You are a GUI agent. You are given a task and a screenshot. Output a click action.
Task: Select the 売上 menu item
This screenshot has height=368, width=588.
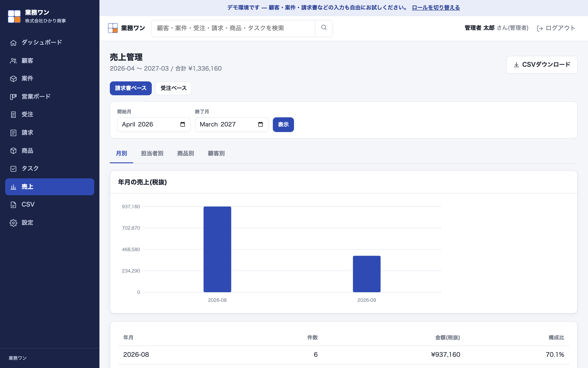click(x=50, y=187)
